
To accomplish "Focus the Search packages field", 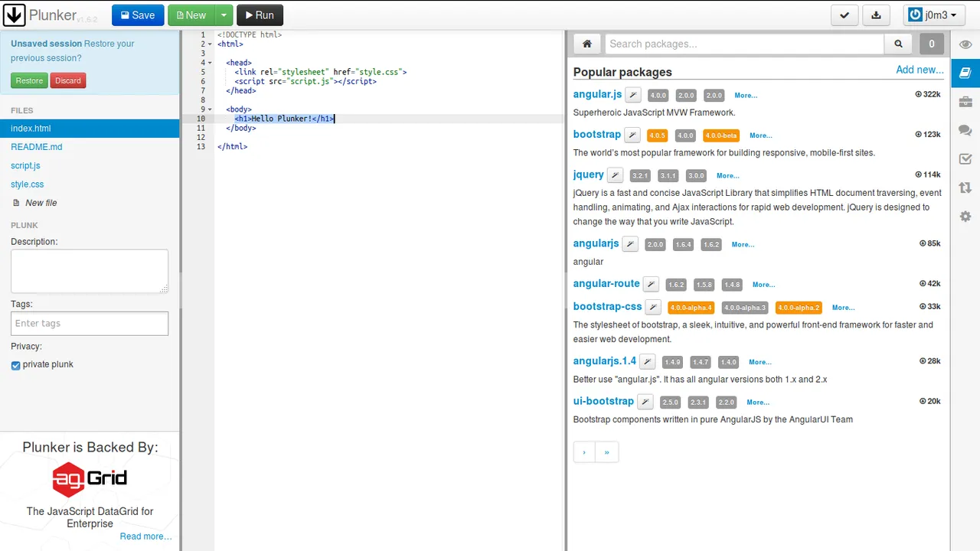I will point(744,44).
